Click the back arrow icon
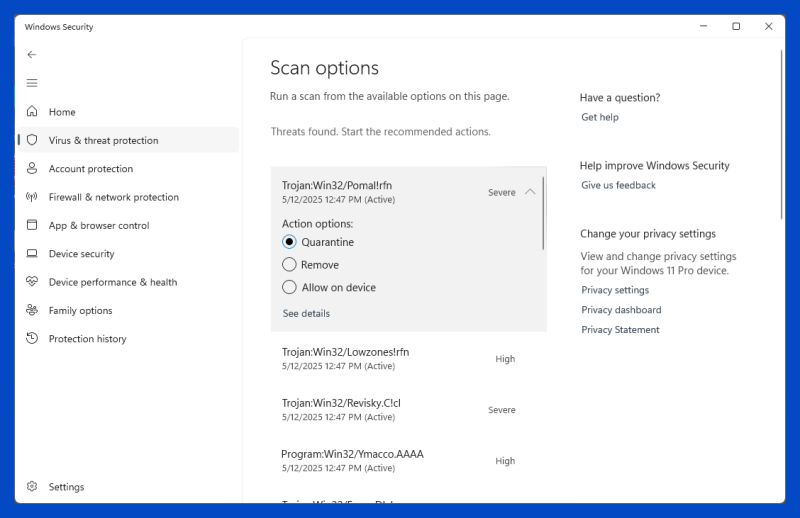This screenshot has height=518, width=800. [32, 55]
